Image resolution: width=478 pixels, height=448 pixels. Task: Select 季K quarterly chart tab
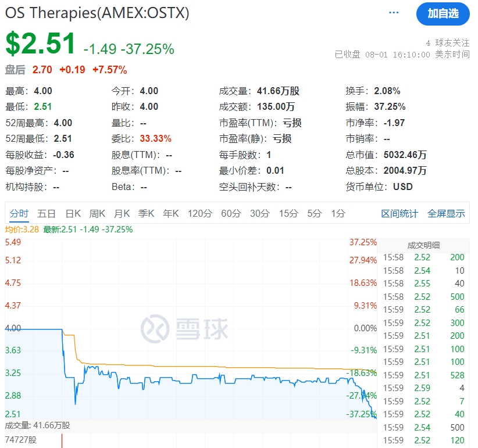coord(146,213)
